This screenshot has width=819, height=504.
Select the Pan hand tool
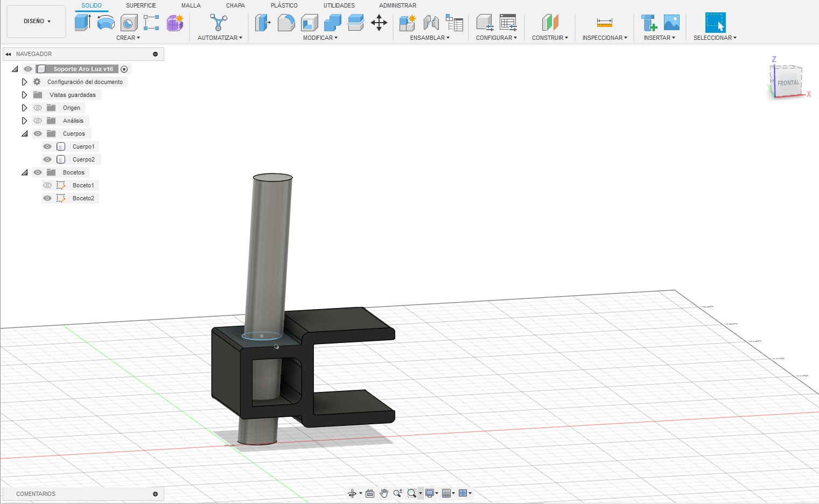click(x=384, y=493)
